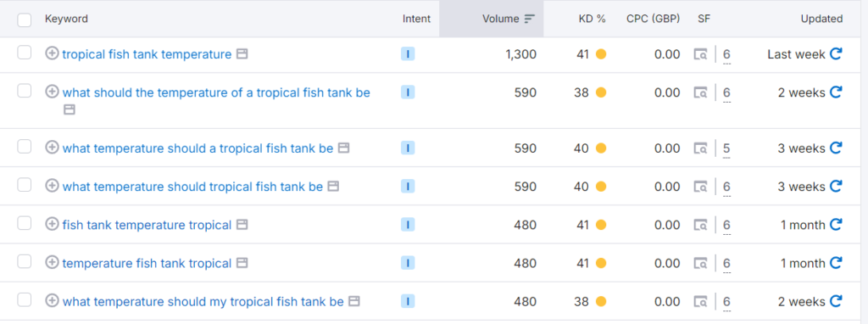
Task: Select checkbox for 'temperature fish tank tropical'
Action: [x=25, y=261]
